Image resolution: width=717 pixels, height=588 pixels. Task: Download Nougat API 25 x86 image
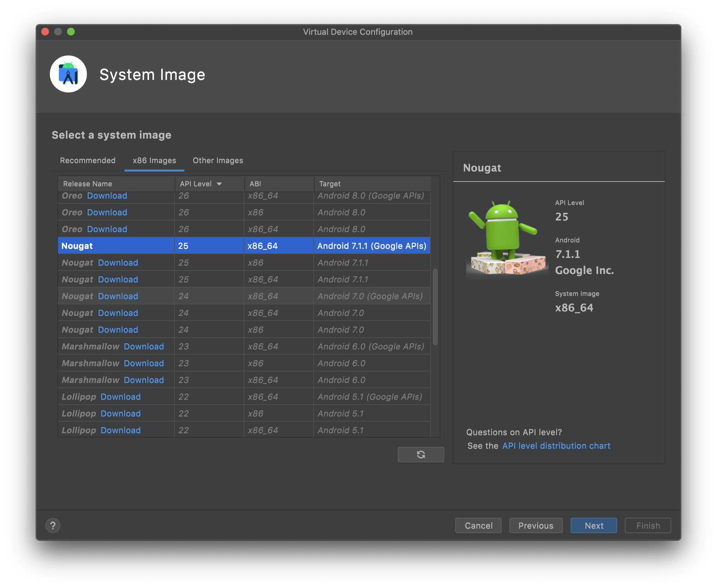pyautogui.click(x=118, y=263)
